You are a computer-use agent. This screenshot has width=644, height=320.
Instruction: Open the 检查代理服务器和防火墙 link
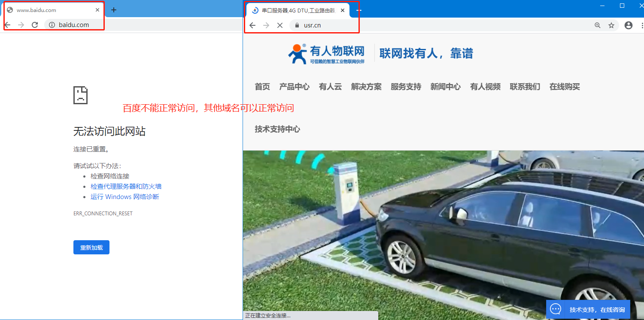(126, 187)
